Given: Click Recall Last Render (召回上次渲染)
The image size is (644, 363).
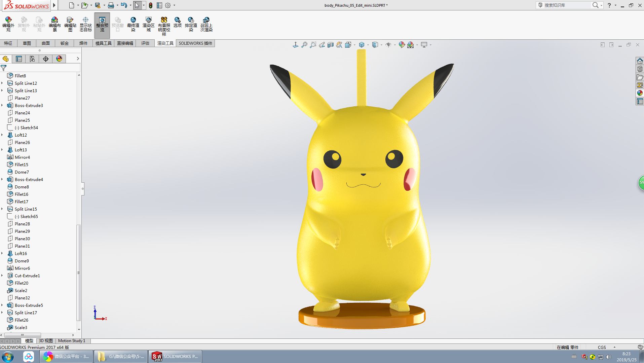Looking at the screenshot, I should pos(206,24).
